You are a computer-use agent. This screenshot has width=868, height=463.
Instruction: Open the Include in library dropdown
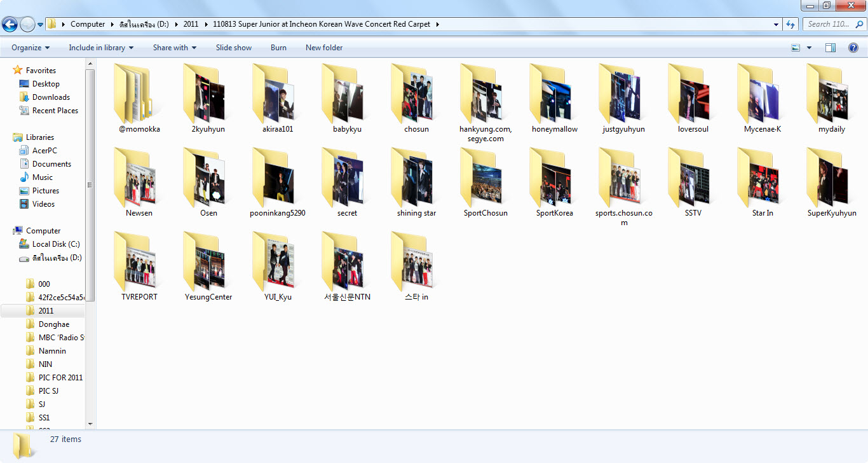click(101, 48)
